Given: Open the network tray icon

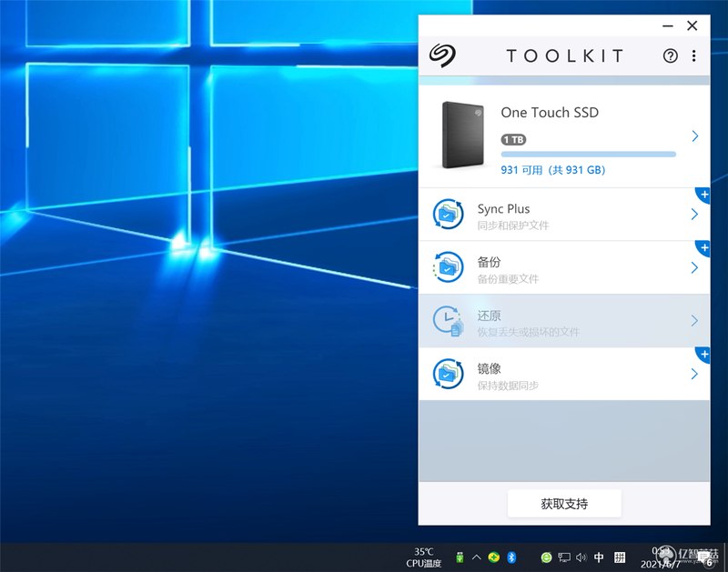Looking at the screenshot, I should 563,557.
